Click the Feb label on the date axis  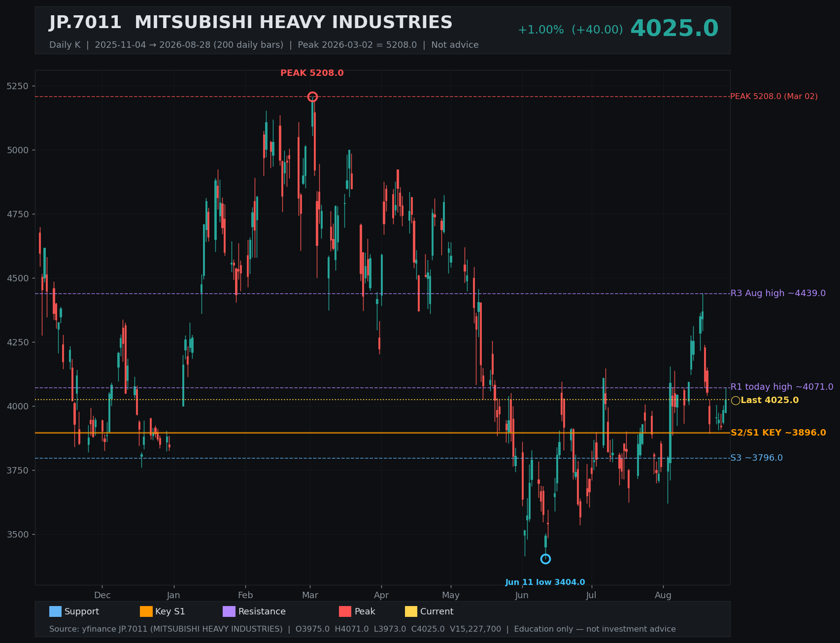click(245, 595)
